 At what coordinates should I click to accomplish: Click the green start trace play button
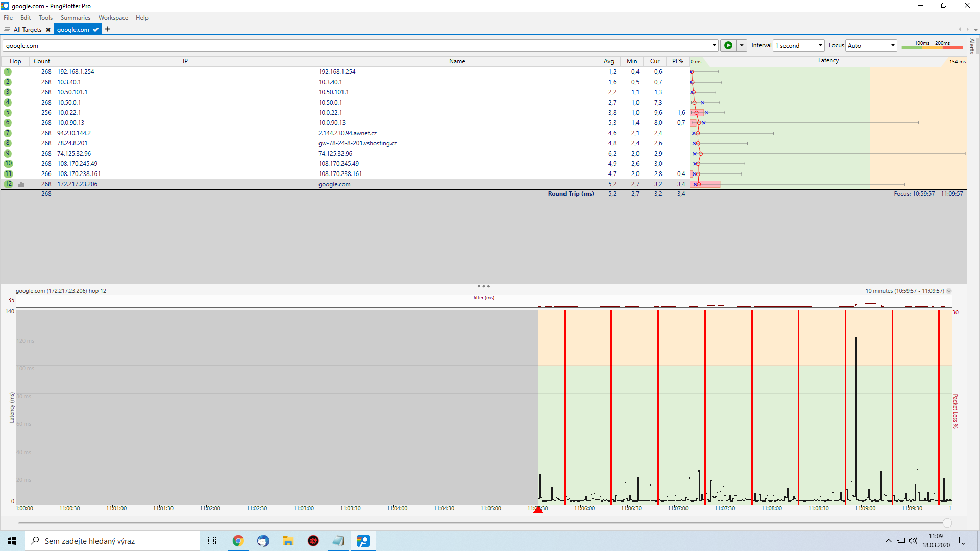[x=728, y=45]
